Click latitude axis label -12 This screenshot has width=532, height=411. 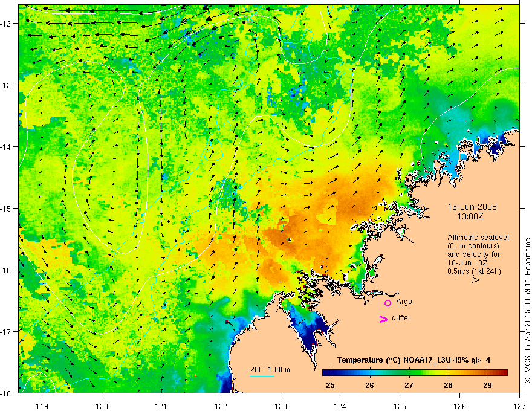7,24
